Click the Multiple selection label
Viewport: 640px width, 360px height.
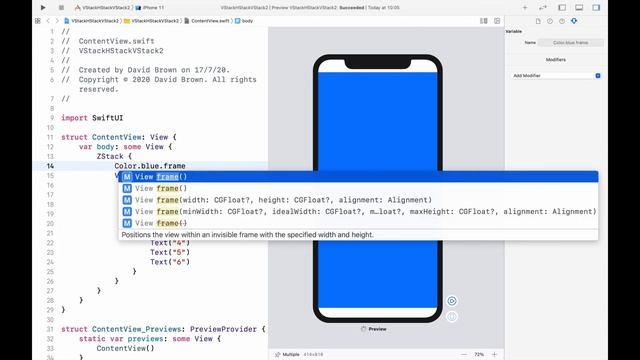point(291,354)
